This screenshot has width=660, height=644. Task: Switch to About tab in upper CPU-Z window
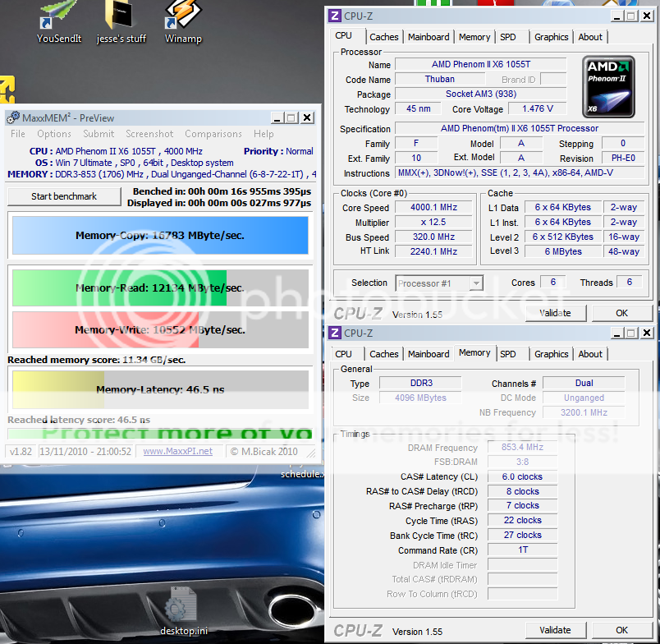pyautogui.click(x=590, y=37)
